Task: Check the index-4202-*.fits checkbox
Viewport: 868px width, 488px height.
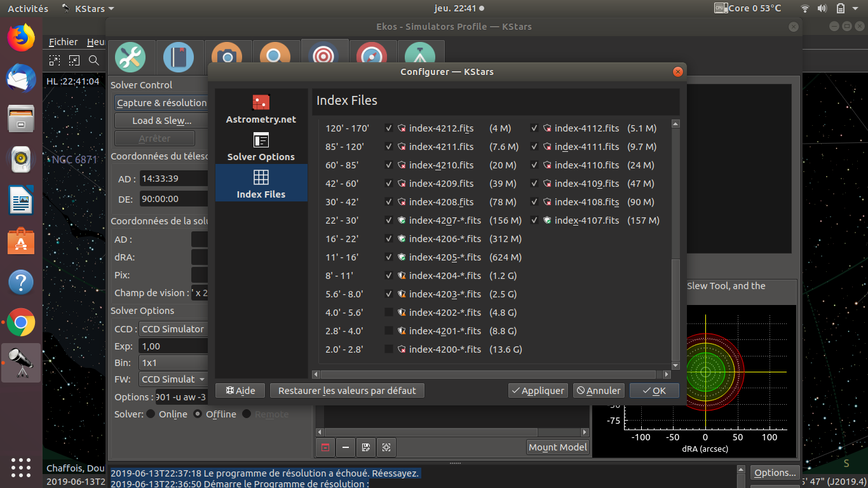Action: click(389, 313)
